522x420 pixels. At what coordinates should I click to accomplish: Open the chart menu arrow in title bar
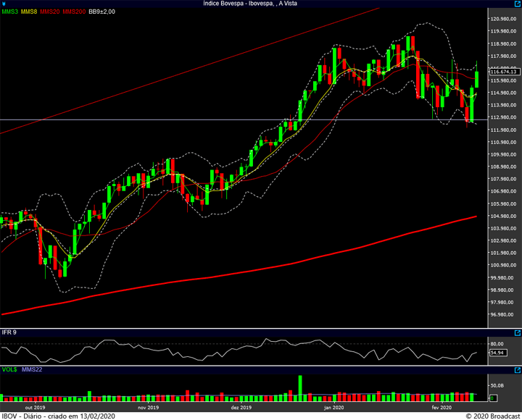point(4,4)
